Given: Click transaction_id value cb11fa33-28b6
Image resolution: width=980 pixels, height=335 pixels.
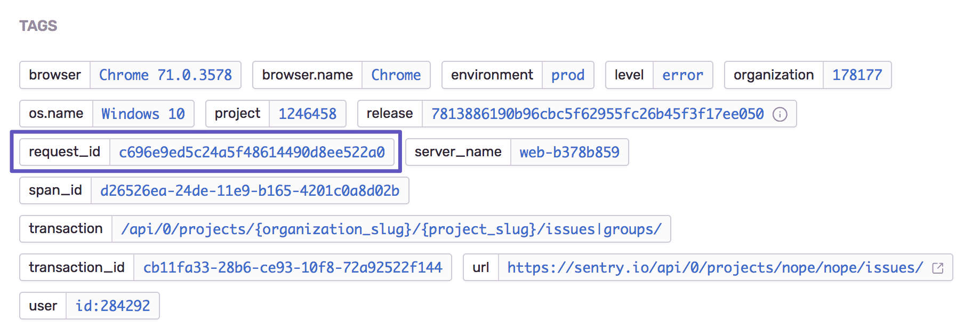Looking at the screenshot, I should point(293,267).
